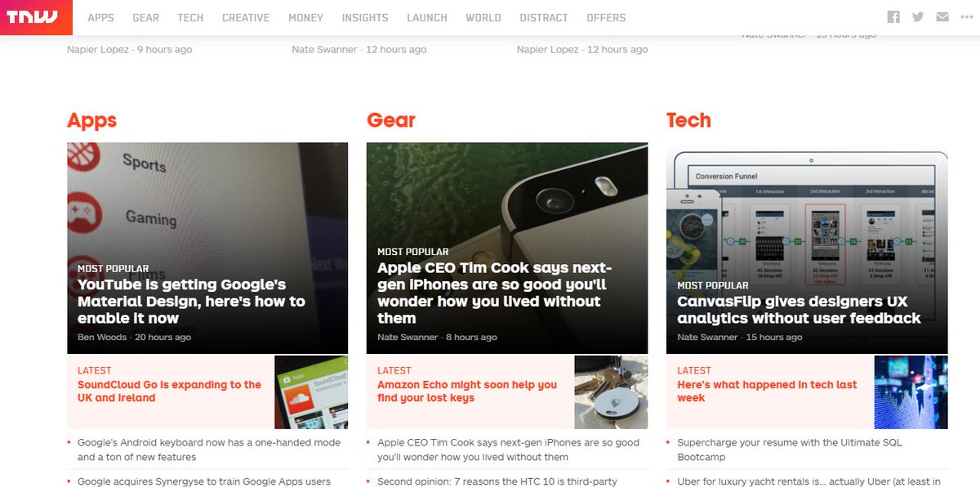Open Tim Cook next-gen iPhones headline
Screen dimensions: 980x488
point(494,293)
